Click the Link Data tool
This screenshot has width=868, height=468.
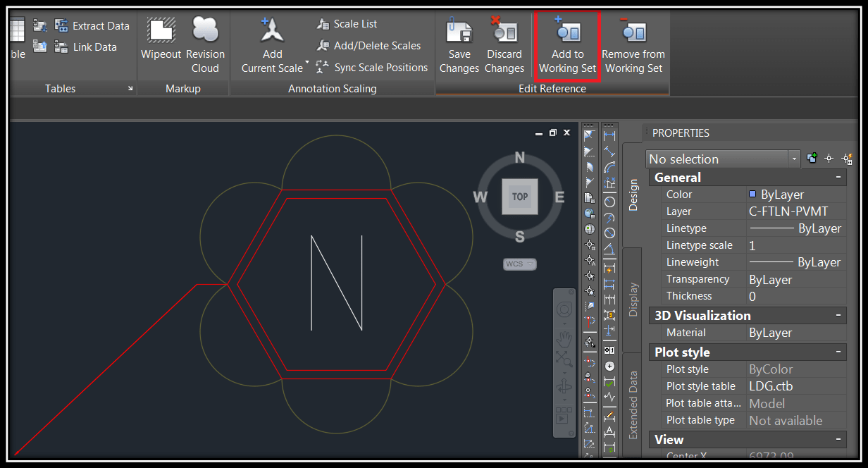(85, 47)
